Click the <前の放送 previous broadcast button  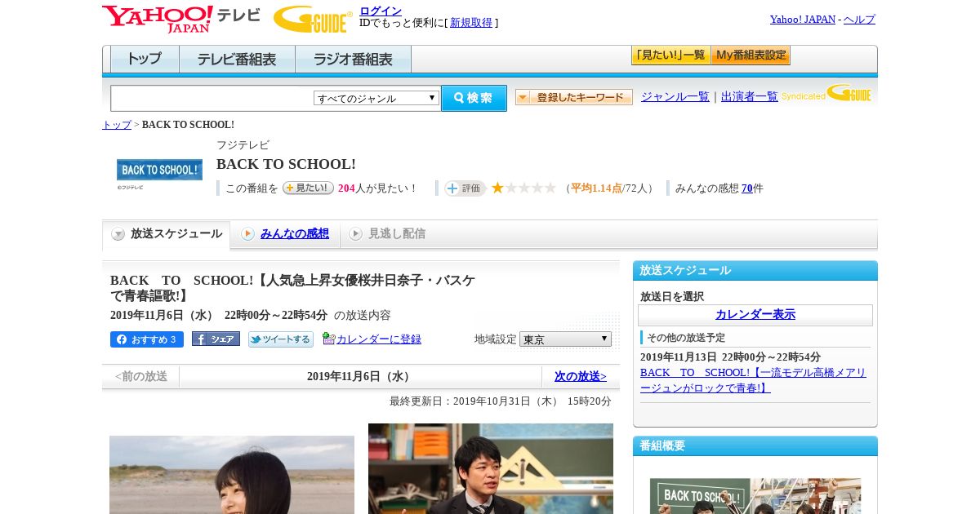141,376
